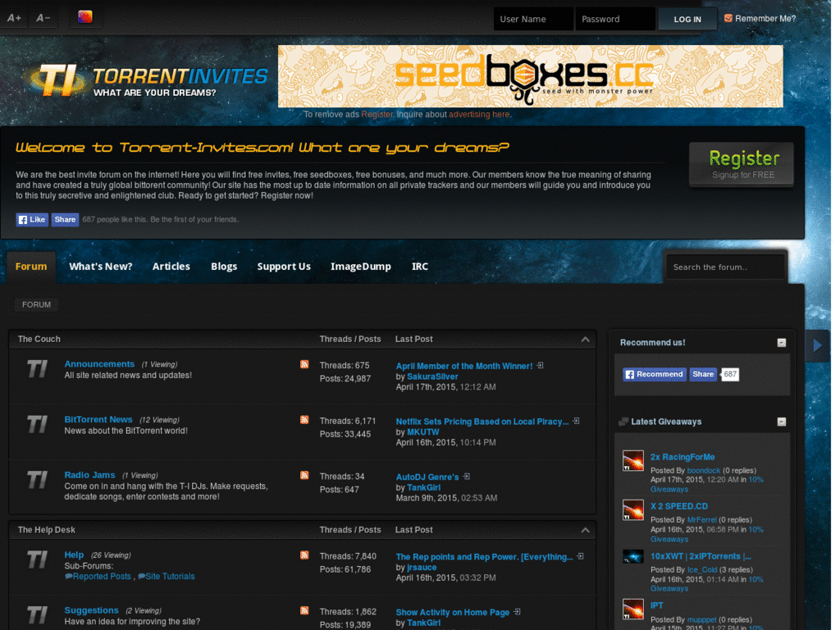View MKUTW's profile
This screenshot has width=840, height=630.
click(422, 431)
